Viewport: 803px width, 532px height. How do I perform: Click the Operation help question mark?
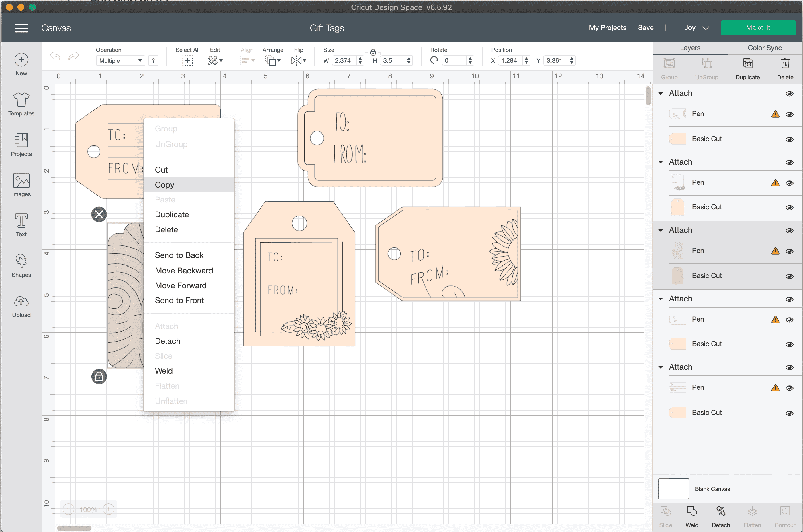(x=153, y=61)
